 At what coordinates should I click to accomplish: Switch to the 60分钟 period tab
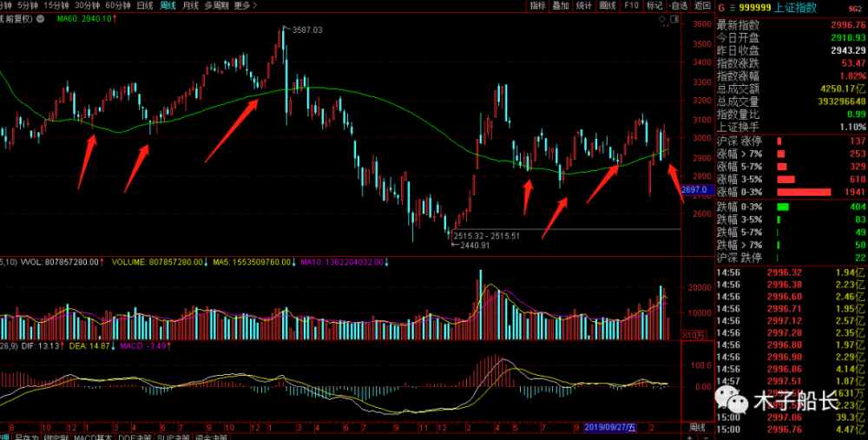pyautogui.click(x=118, y=5)
